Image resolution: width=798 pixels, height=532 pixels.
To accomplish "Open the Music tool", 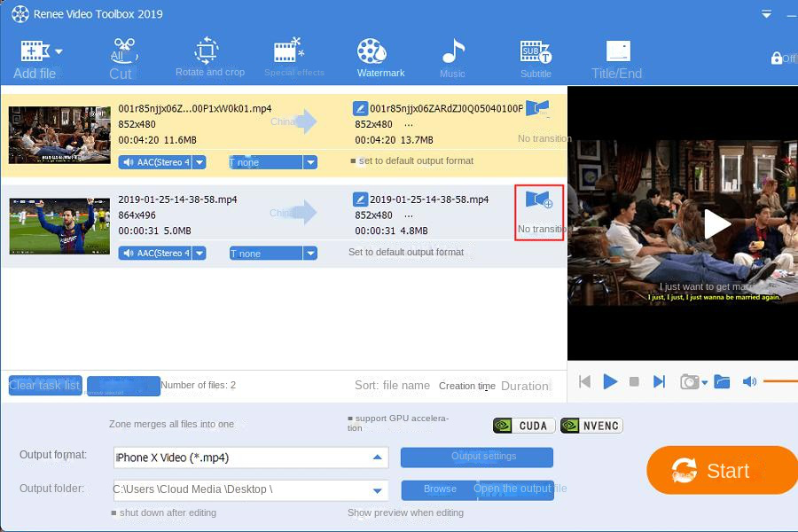I will click(452, 58).
